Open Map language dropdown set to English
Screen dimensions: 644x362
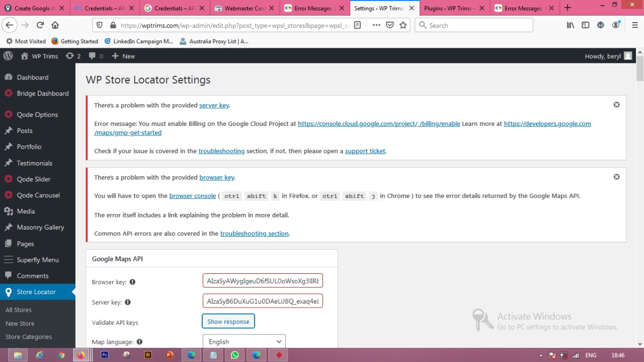point(244,341)
